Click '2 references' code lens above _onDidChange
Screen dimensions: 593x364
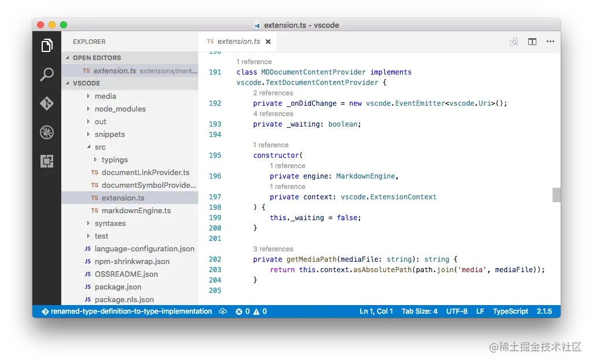click(x=273, y=93)
